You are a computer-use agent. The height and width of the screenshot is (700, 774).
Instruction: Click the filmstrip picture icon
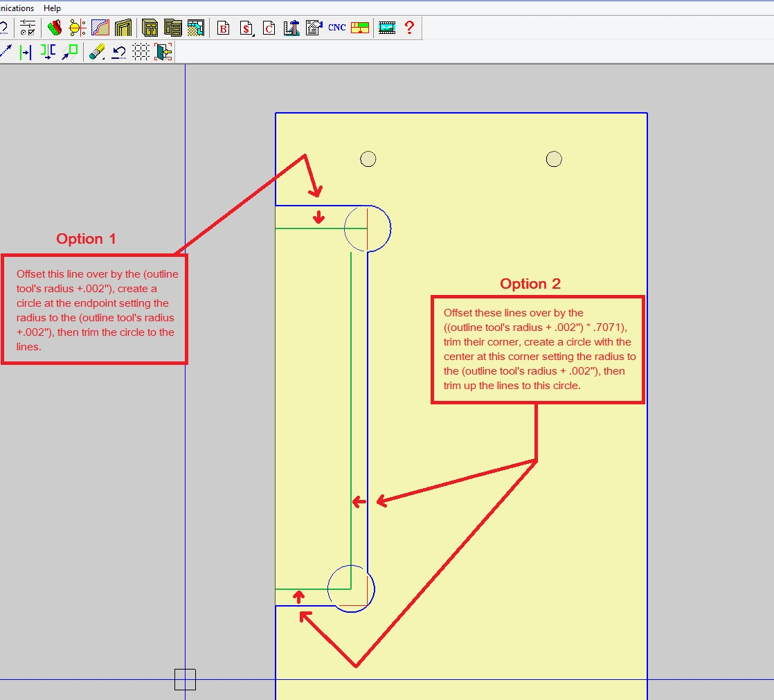coord(386,28)
